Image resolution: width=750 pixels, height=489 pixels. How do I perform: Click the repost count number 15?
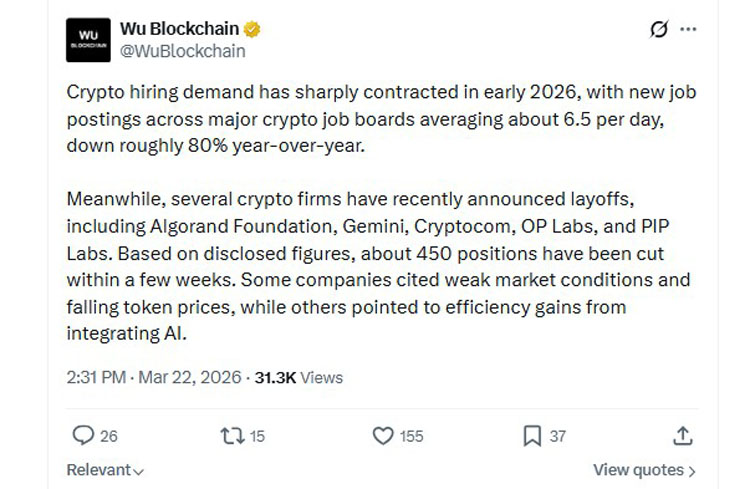257,436
